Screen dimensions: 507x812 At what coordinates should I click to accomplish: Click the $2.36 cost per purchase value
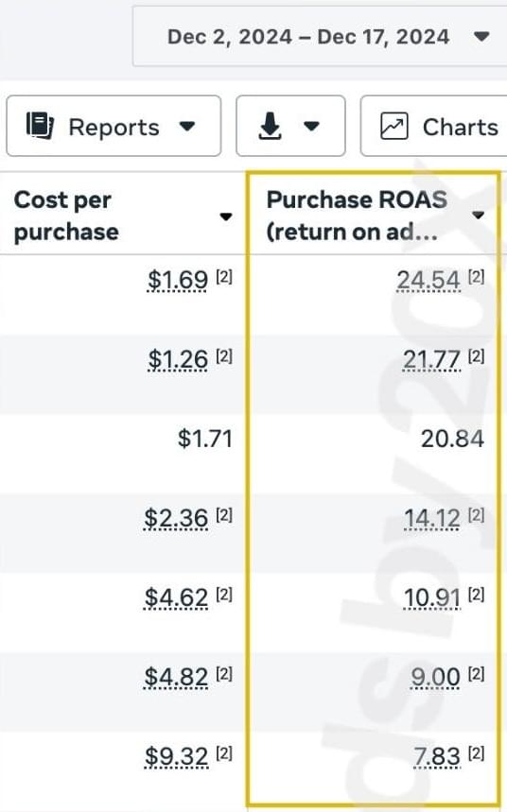tap(176, 518)
